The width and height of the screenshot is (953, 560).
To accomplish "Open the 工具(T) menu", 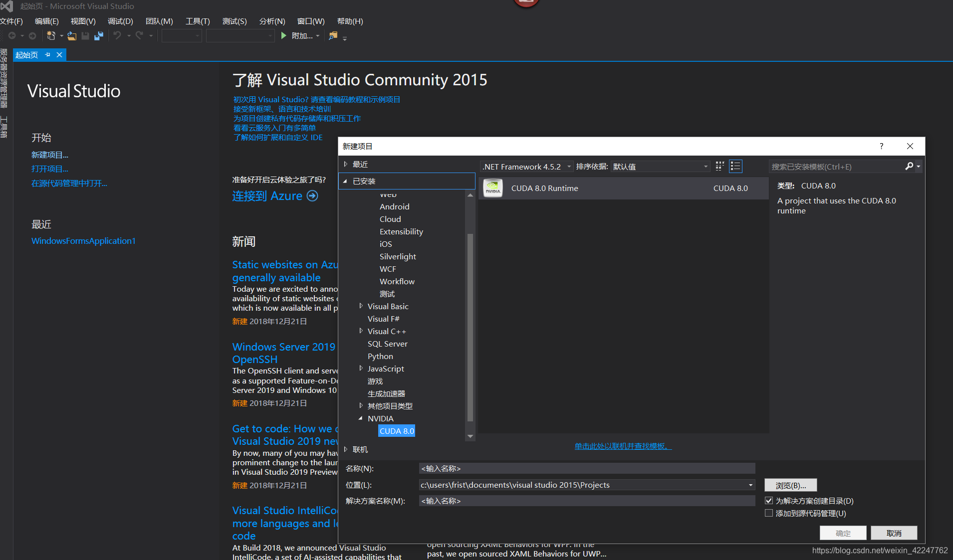I will pos(198,21).
